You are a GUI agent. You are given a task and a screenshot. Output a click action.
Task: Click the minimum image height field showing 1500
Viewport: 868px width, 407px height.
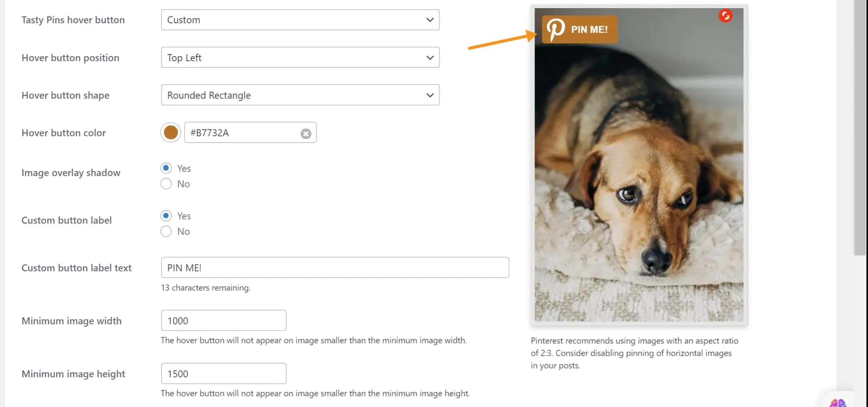pos(223,373)
